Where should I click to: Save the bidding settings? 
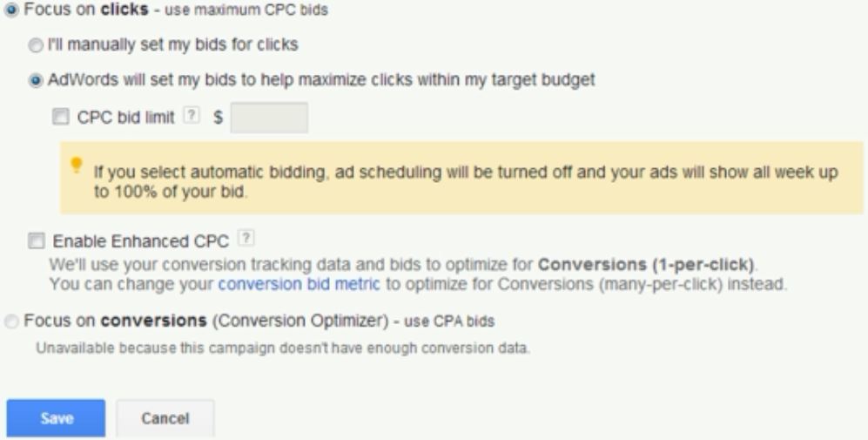pos(56,418)
